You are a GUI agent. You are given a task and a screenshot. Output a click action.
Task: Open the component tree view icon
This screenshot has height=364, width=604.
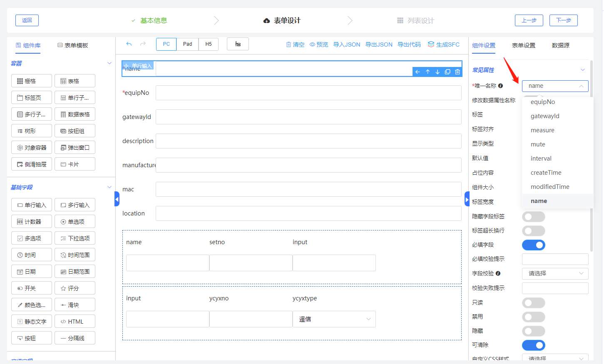(x=238, y=44)
